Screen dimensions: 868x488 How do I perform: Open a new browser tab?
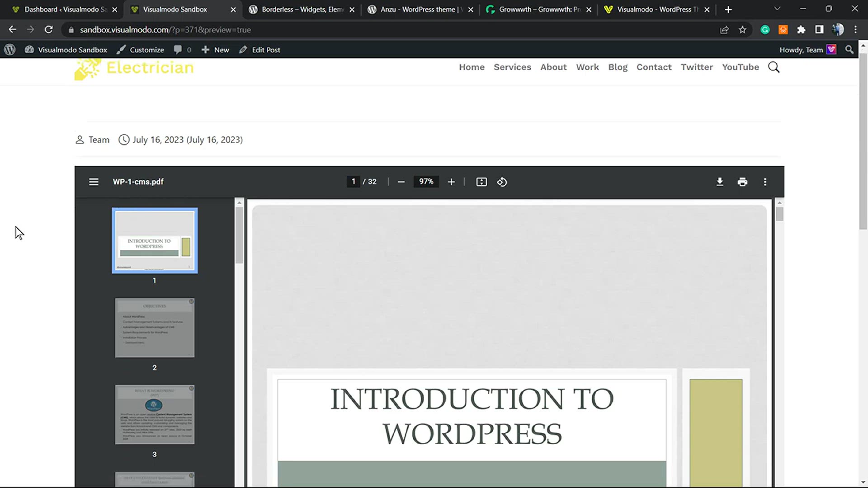[728, 9]
